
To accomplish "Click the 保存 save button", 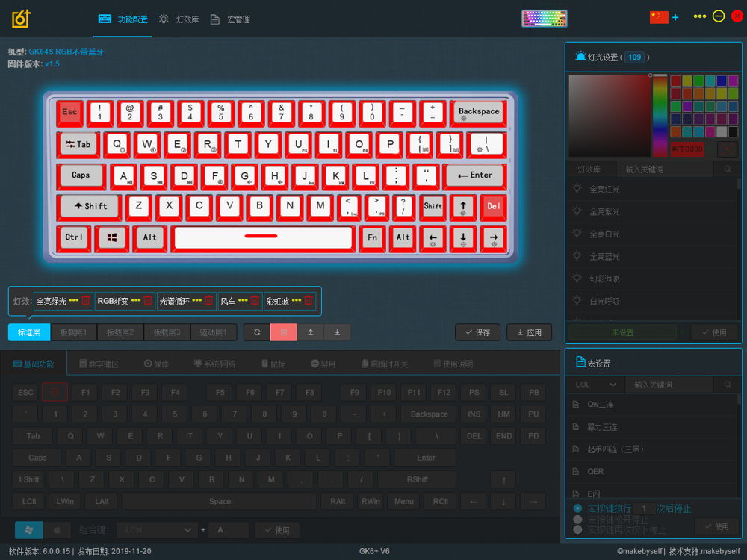I will pyautogui.click(x=477, y=332).
